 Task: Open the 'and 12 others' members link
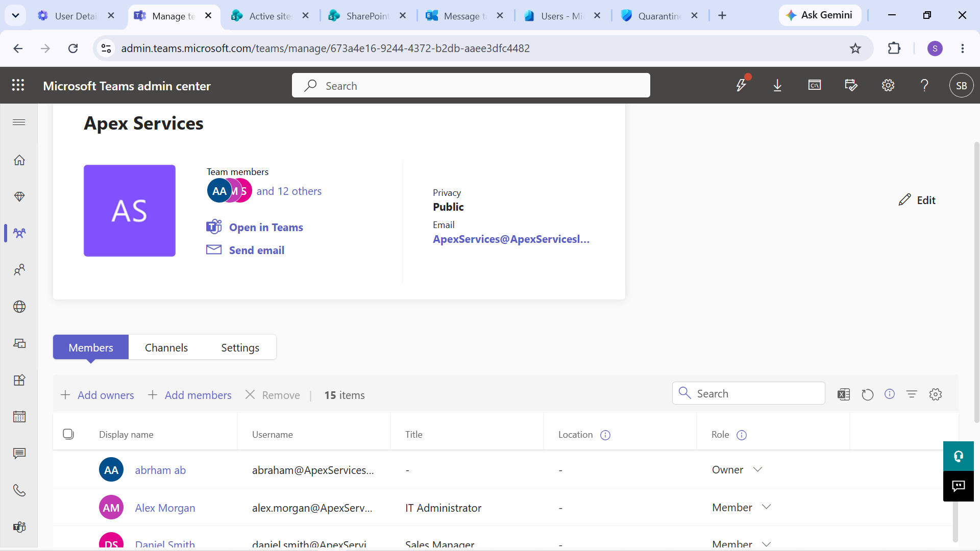(x=289, y=191)
